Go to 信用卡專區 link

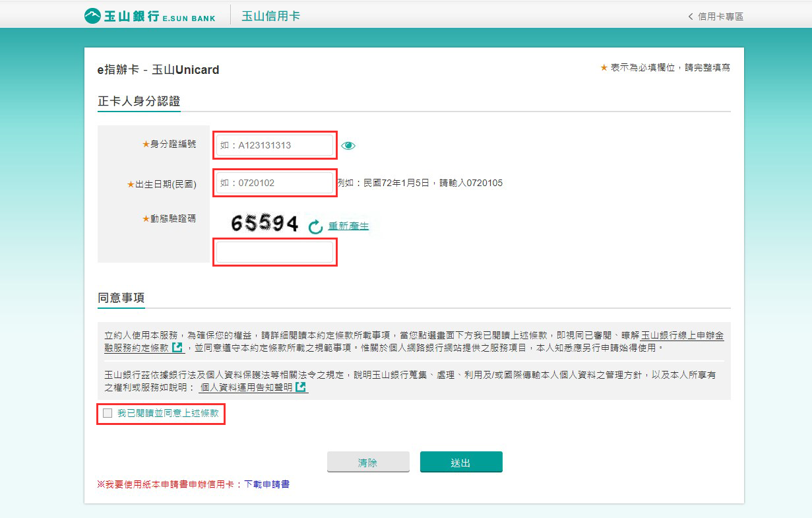coord(721,16)
